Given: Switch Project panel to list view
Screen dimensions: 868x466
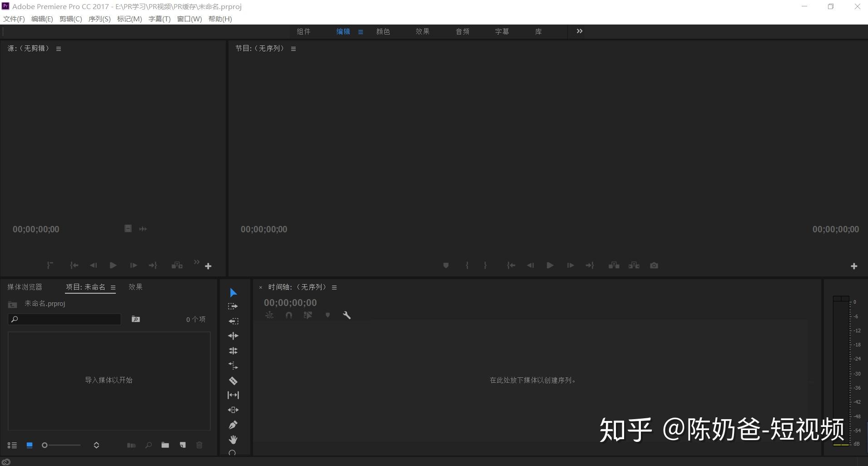Looking at the screenshot, I should (x=12, y=446).
